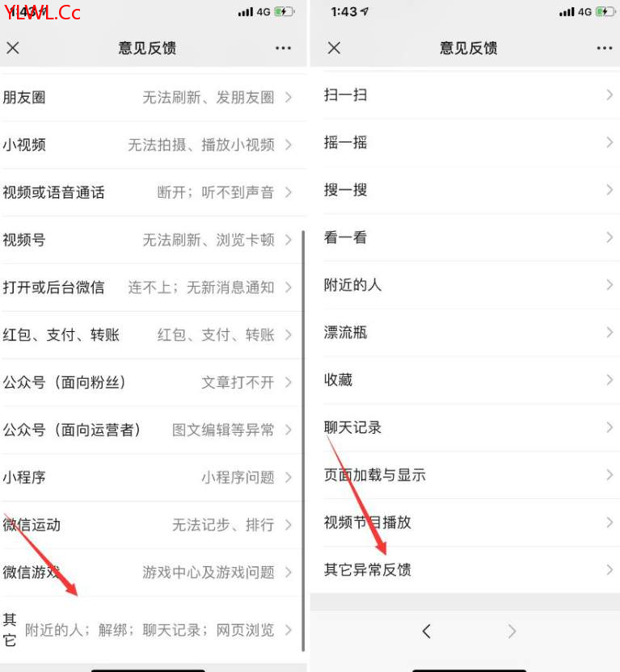
Task: Select the 收藏 item
Action: pos(466,380)
